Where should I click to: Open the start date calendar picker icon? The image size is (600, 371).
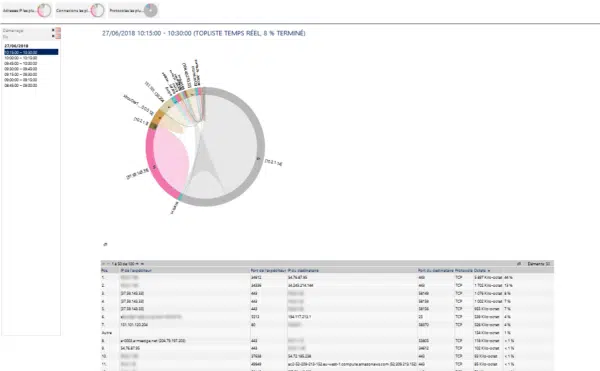58,30
